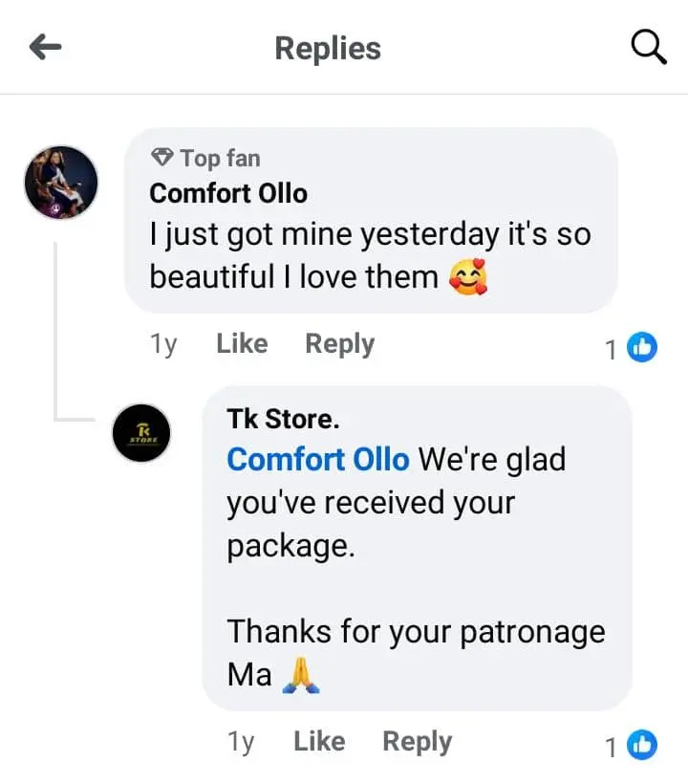Tap the back arrow in the header
Viewport: 688px width, 784px height.
pos(46,48)
